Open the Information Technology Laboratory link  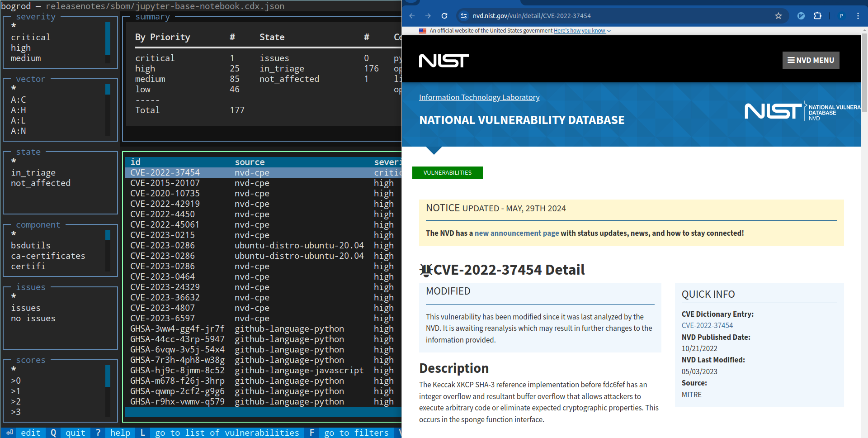coord(479,97)
